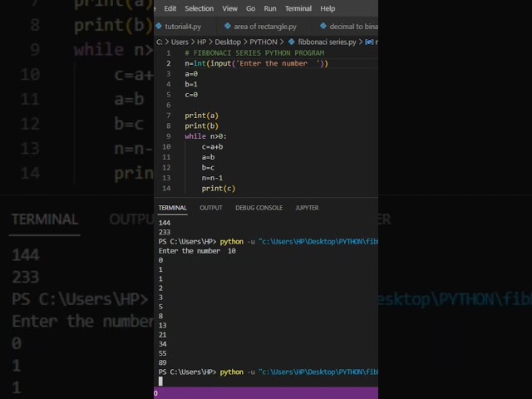Click Python icon on area of rectangle.py tab
The width and height of the screenshot is (532, 399).
tap(227, 26)
